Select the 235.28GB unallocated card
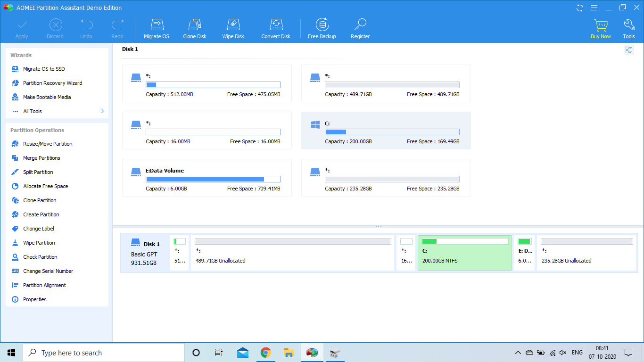This screenshot has height=362, width=644. pos(386,178)
